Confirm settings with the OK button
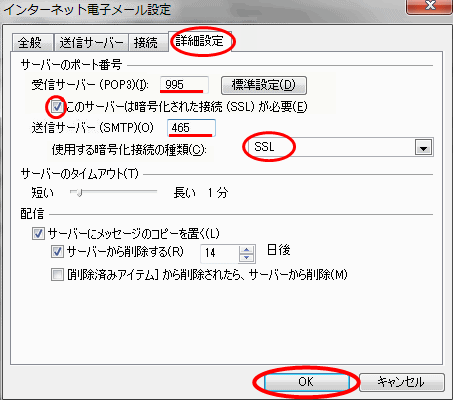453x400 pixels. click(306, 382)
